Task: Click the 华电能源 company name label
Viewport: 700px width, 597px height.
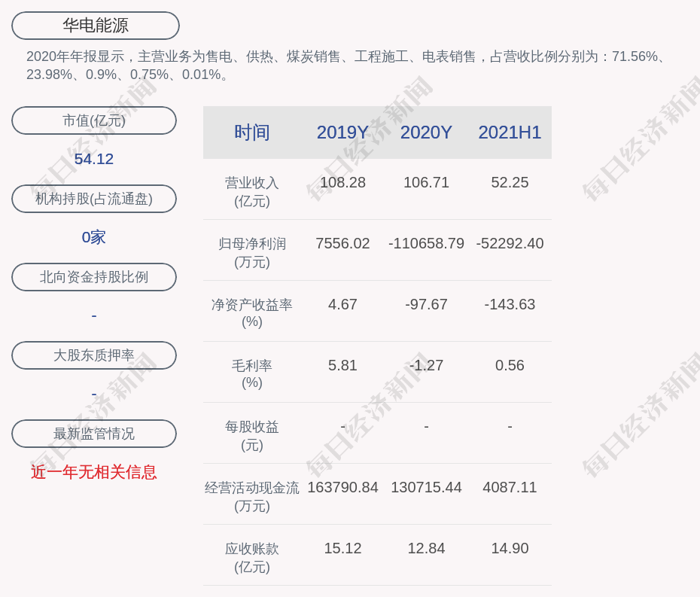Action: coord(96,26)
